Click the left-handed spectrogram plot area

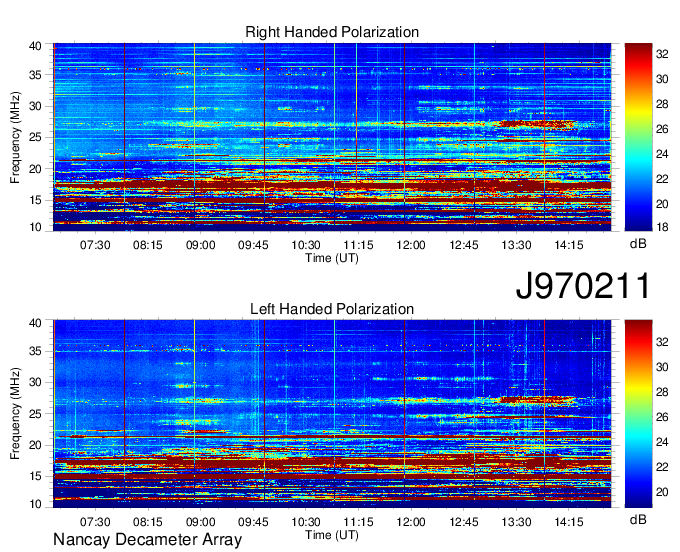point(332,414)
